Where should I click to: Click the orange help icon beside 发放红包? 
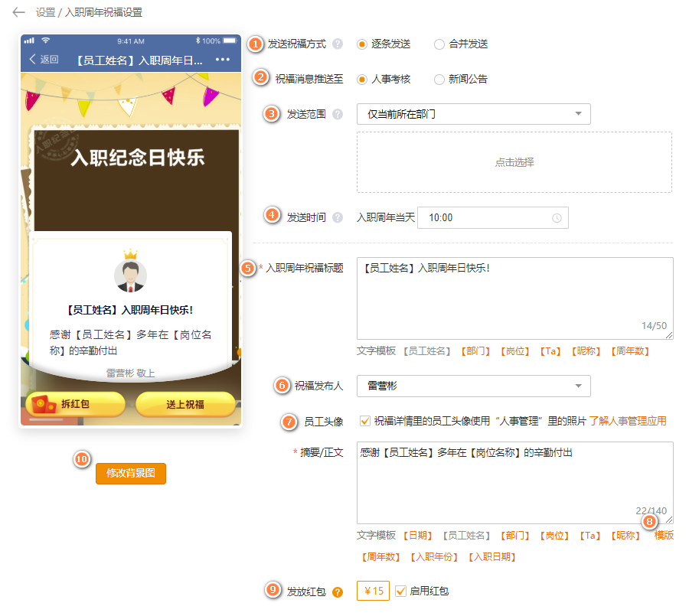[x=338, y=592]
